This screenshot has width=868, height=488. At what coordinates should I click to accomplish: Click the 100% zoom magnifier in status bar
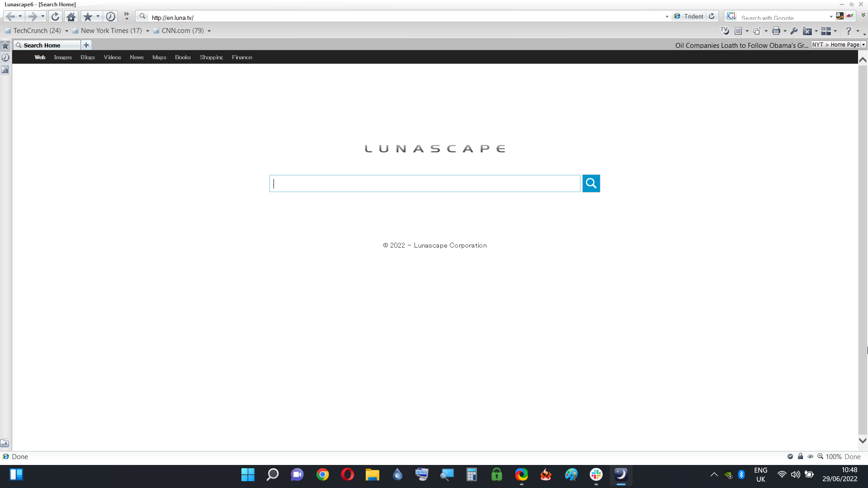(x=820, y=456)
